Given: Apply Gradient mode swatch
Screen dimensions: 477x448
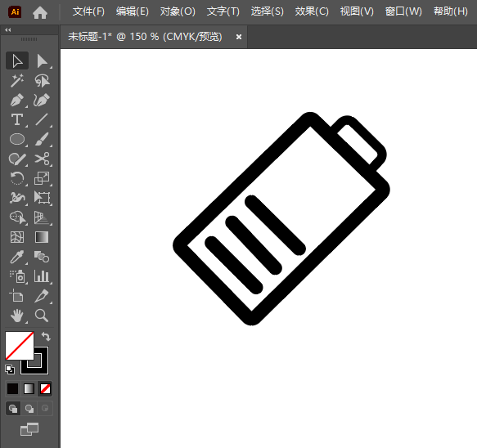Looking at the screenshot, I should [x=29, y=389].
